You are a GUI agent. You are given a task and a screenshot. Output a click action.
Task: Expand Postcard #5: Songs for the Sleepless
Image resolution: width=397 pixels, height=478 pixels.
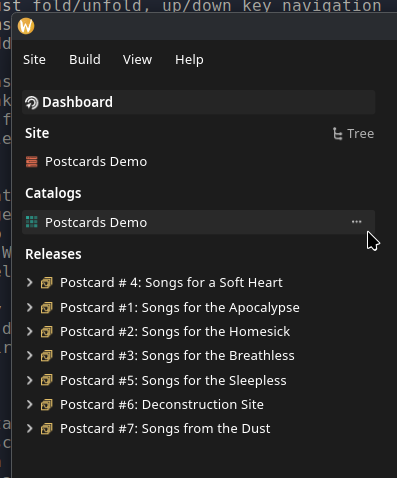(x=29, y=380)
